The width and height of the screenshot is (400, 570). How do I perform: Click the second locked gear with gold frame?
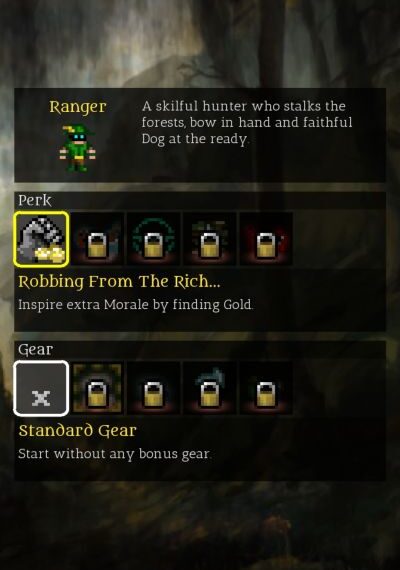pos(97,388)
